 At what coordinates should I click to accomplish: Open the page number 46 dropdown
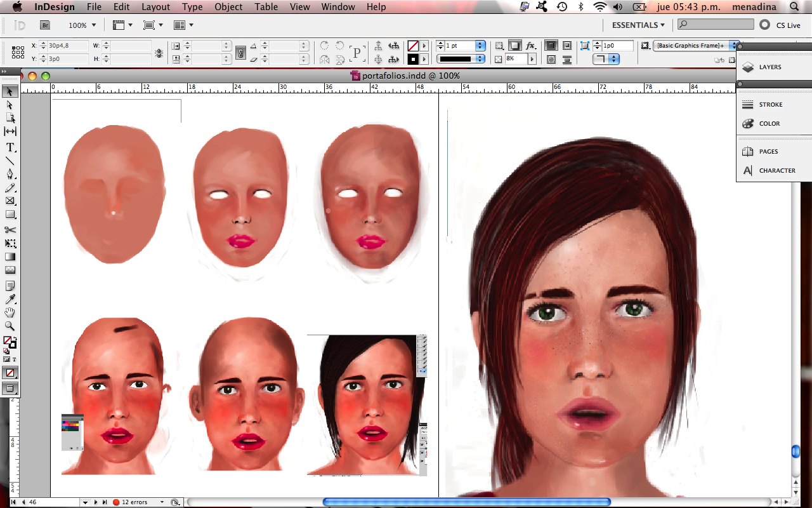(85, 502)
